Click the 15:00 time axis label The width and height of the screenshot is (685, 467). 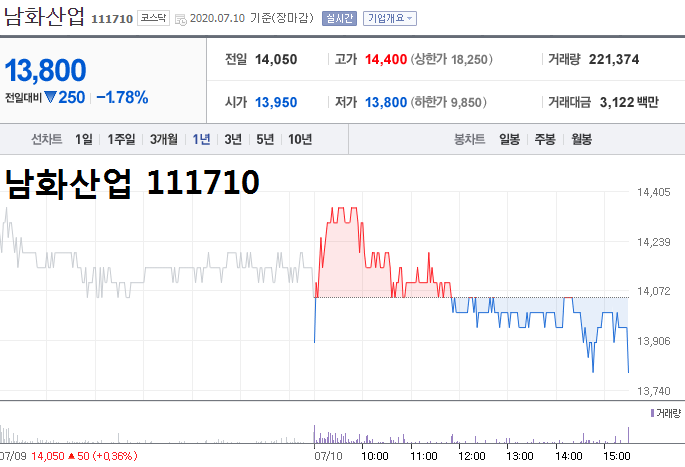pyautogui.click(x=616, y=457)
